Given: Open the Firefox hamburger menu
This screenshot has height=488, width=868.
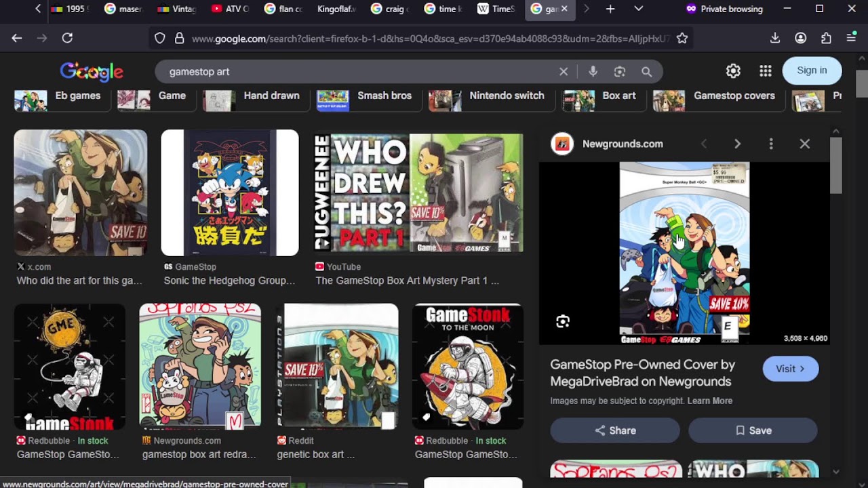Looking at the screenshot, I should (851, 39).
